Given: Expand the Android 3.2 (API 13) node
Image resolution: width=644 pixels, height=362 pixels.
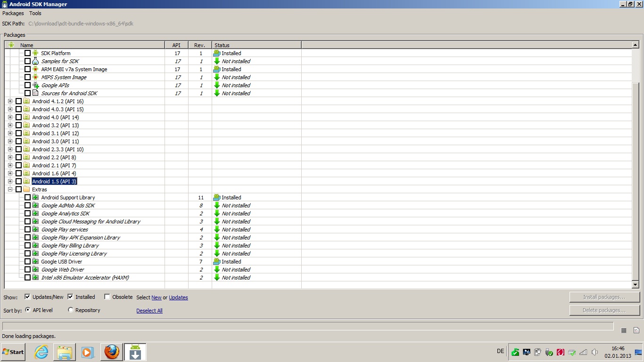Looking at the screenshot, I should (x=10, y=125).
